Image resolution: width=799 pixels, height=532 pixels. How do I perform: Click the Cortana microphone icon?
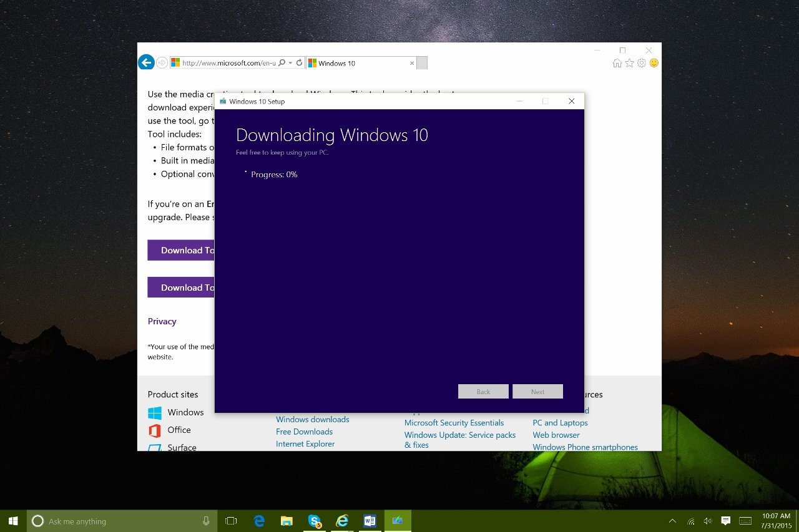click(206, 521)
